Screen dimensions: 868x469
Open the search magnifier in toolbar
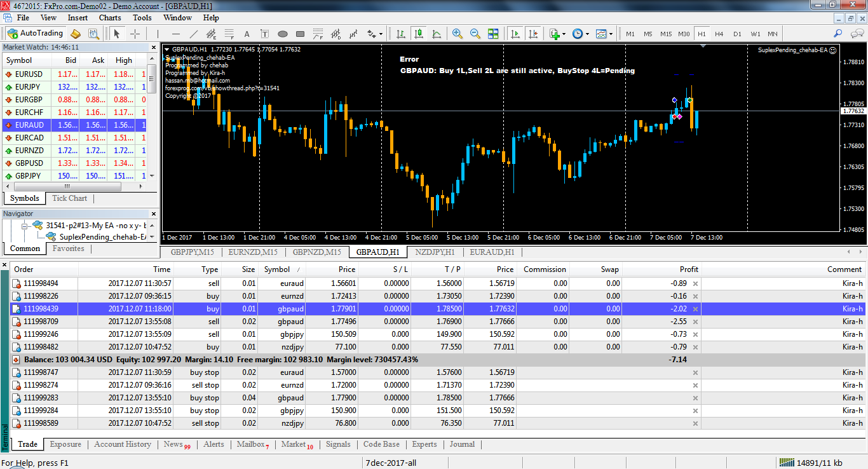click(x=838, y=34)
